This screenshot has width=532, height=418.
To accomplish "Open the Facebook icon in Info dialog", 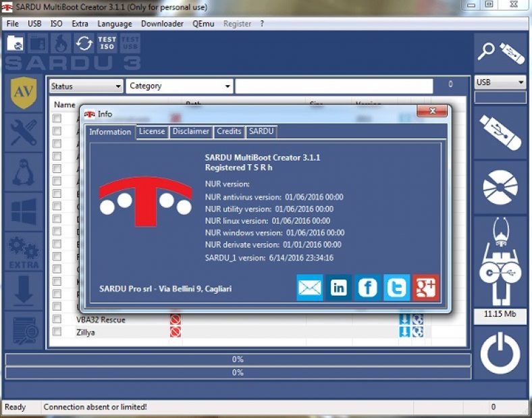I will click(368, 288).
